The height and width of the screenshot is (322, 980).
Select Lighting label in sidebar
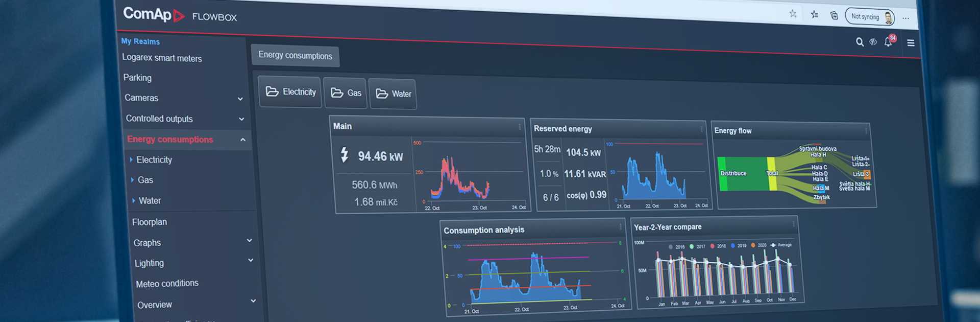[x=149, y=263]
